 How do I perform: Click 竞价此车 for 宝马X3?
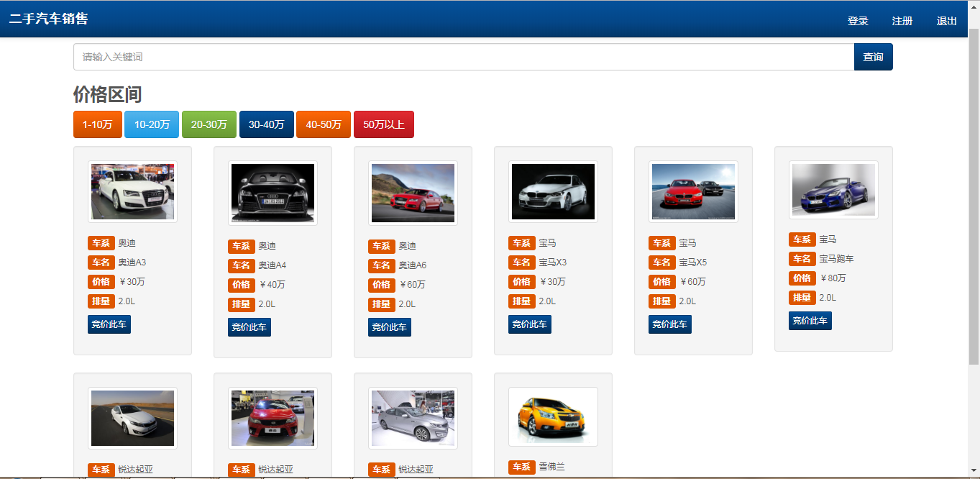530,324
